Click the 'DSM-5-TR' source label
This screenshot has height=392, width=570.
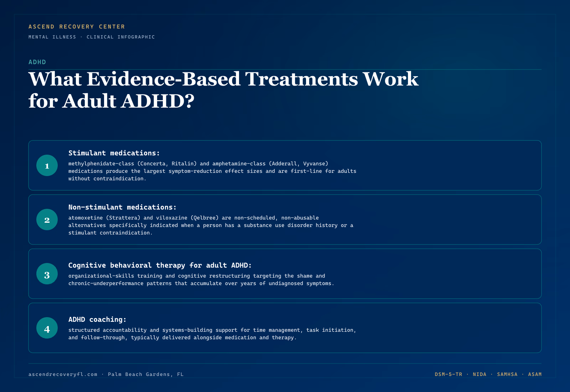click(448, 374)
